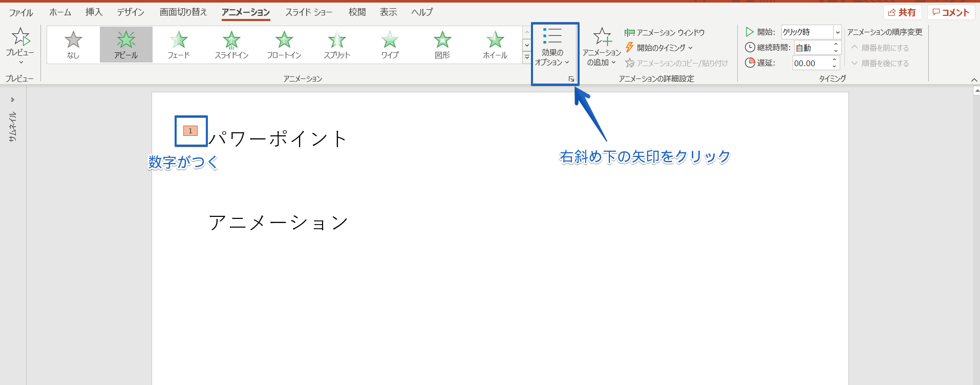The height and width of the screenshot is (385, 980).
Task: Click the 開始 play triangle icon
Action: click(750, 32)
